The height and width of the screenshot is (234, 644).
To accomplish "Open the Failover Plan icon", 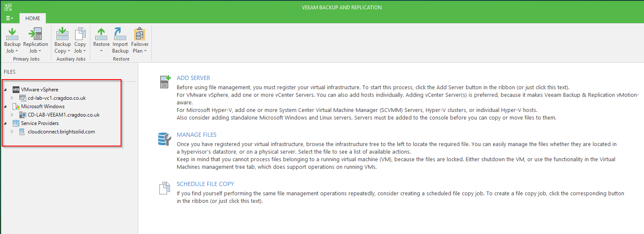I will click(x=140, y=34).
